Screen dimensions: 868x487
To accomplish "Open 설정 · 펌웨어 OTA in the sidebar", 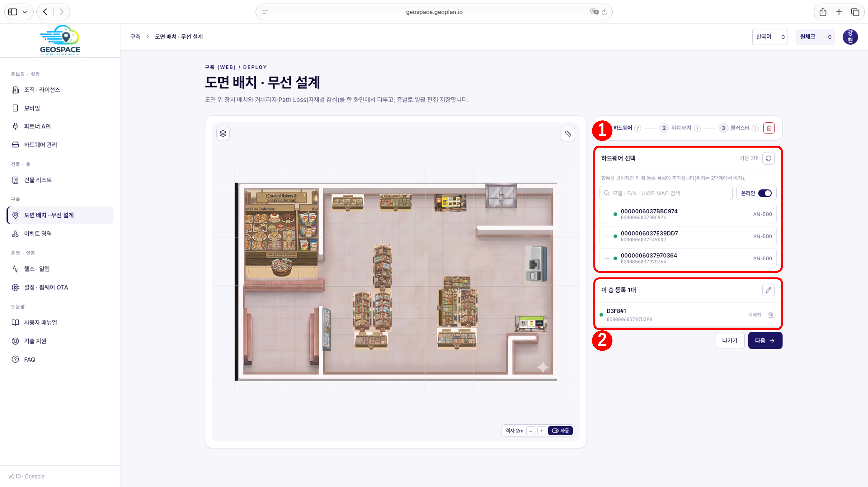I will pos(60,287).
